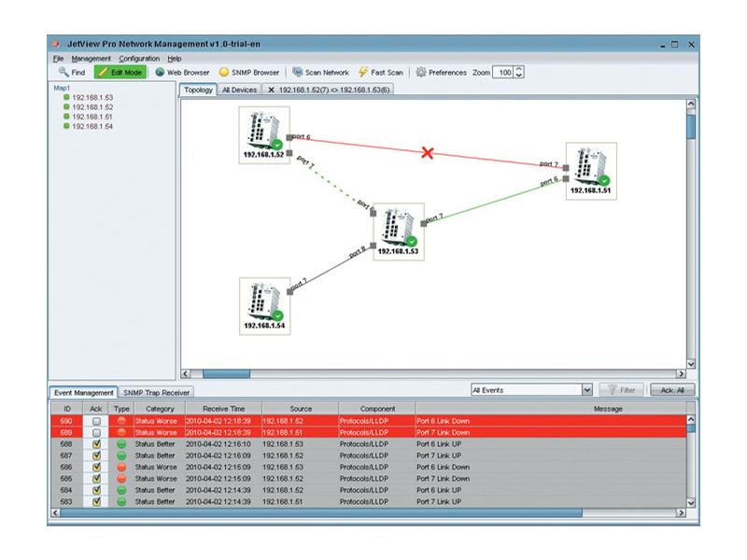Click the JetView Pro title bar app icon

(56, 44)
